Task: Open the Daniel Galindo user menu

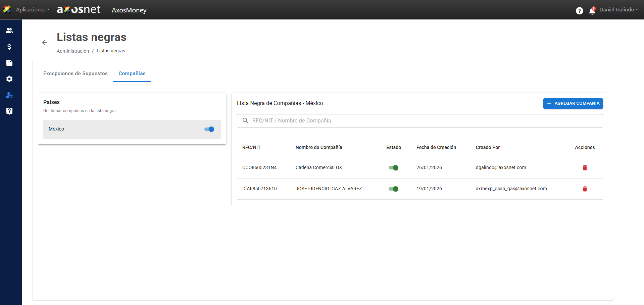Action: [618, 10]
